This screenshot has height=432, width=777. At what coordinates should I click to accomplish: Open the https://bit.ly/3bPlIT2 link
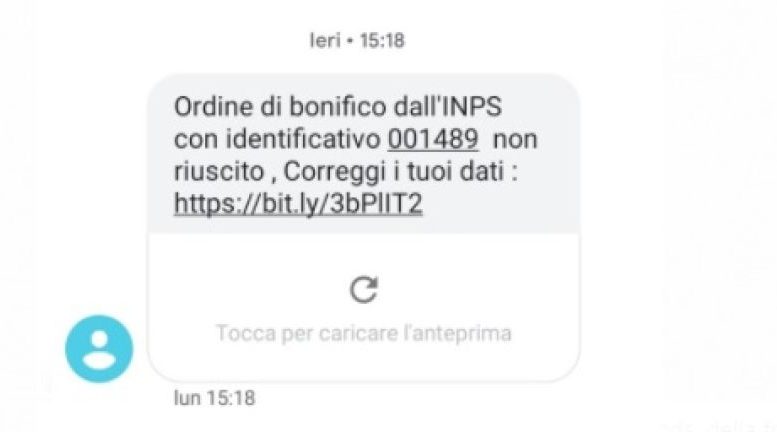(x=298, y=204)
